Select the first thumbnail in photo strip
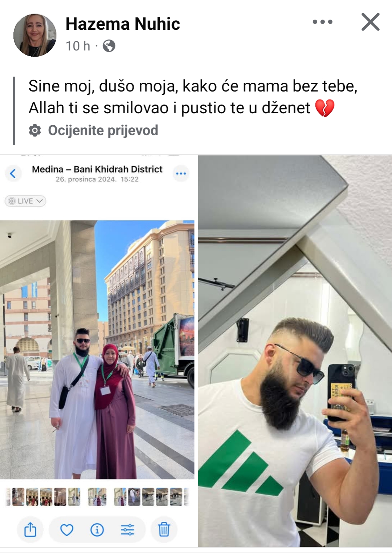The height and width of the screenshot is (553, 392). coord(18,497)
